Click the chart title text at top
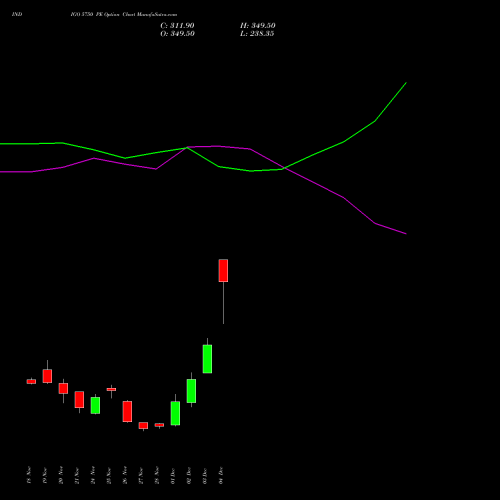The width and height of the screenshot is (500, 500). tap(124, 15)
